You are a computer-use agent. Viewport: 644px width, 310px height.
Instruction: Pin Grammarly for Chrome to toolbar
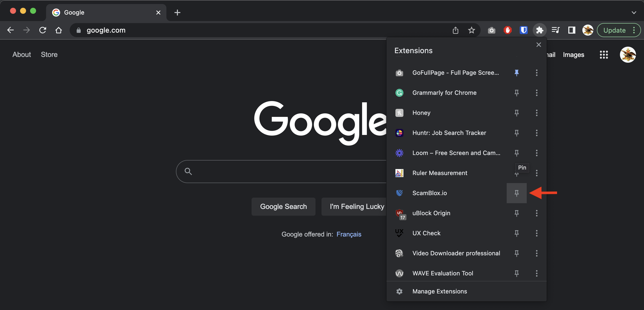coord(517,93)
